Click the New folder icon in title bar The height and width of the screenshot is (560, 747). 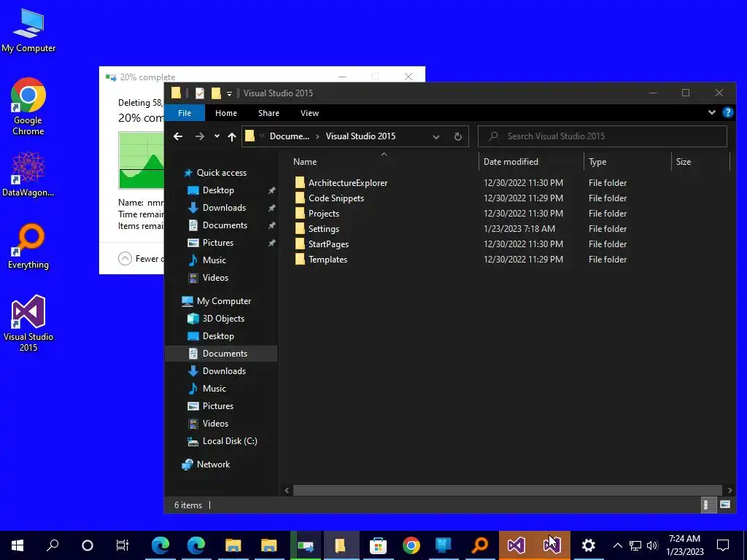click(216, 93)
